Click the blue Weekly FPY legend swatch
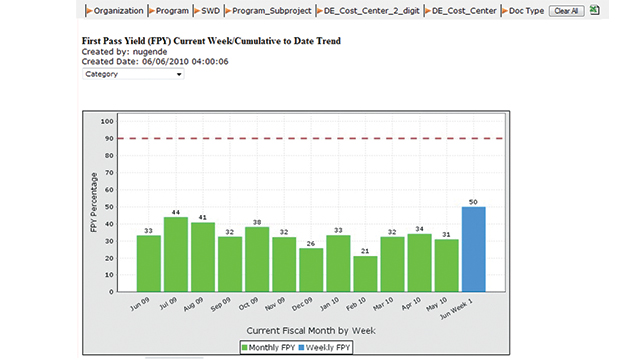640x360 pixels. click(301, 348)
